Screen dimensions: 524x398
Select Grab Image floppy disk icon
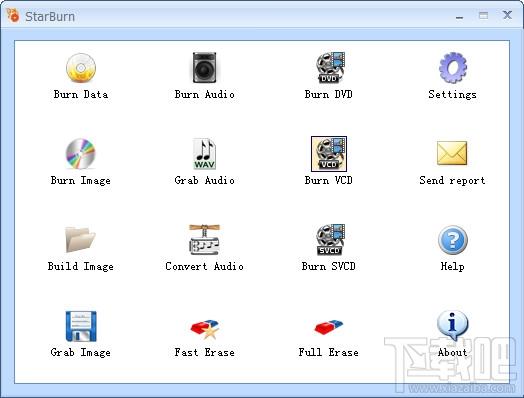pyautogui.click(x=81, y=326)
